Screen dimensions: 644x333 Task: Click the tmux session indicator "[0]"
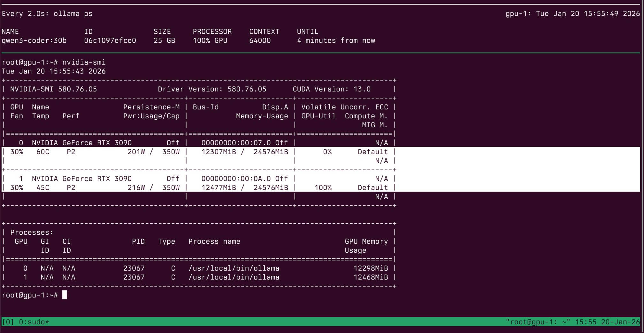8,322
